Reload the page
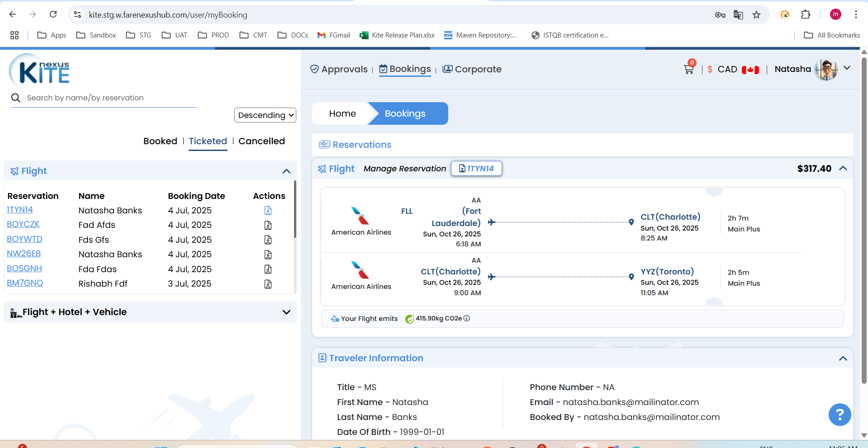 [53, 14]
